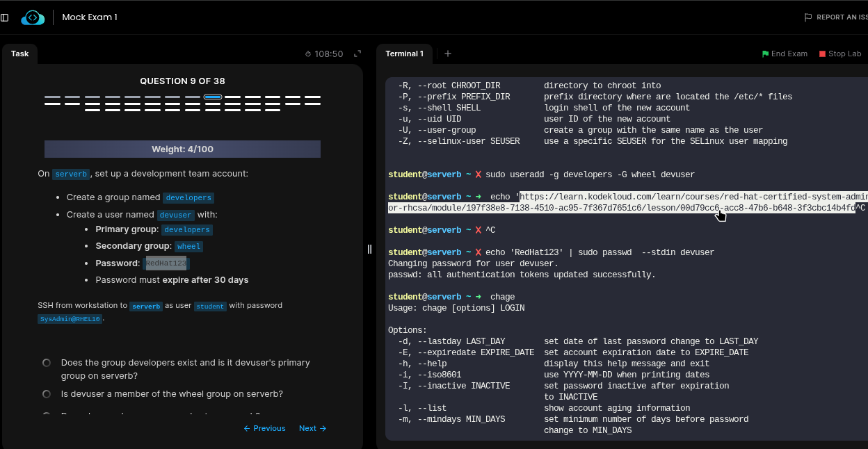868x449 pixels.
Task: Click the QUESTION 9 OF 38 heading
Action: pyautogui.click(x=182, y=81)
